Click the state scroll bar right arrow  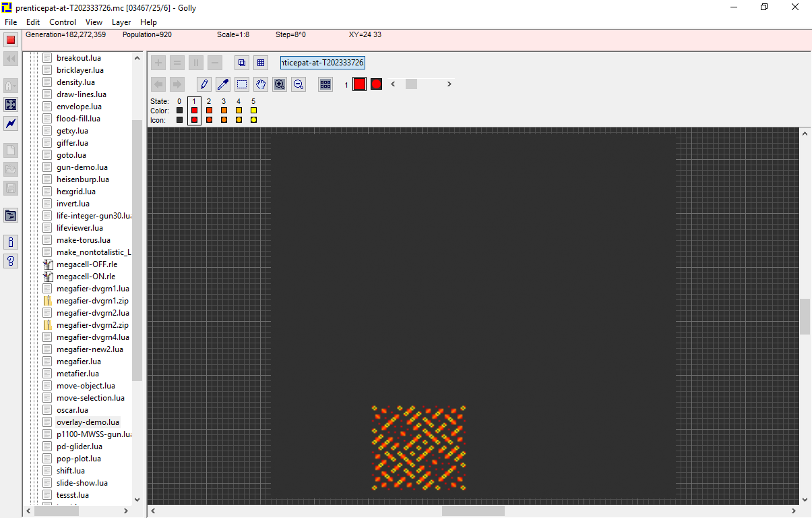pyautogui.click(x=450, y=84)
